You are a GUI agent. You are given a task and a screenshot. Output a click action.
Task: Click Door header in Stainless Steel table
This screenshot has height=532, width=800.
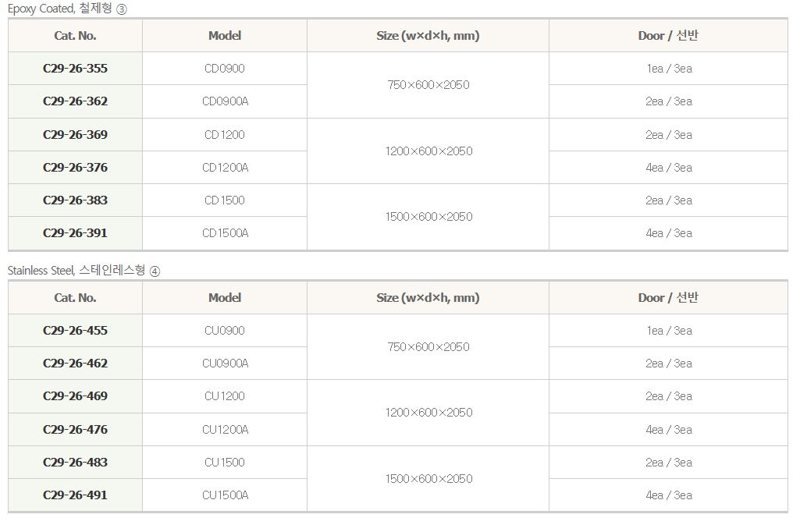coord(668,298)
